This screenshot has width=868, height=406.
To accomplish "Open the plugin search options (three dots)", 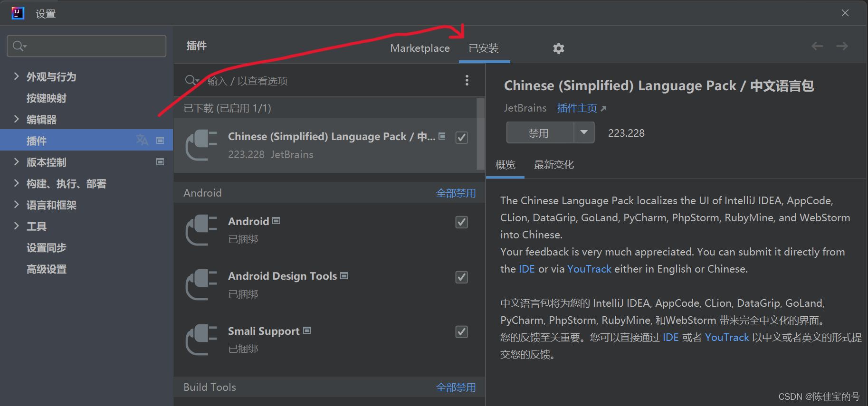I will click(x=467, y=80).
